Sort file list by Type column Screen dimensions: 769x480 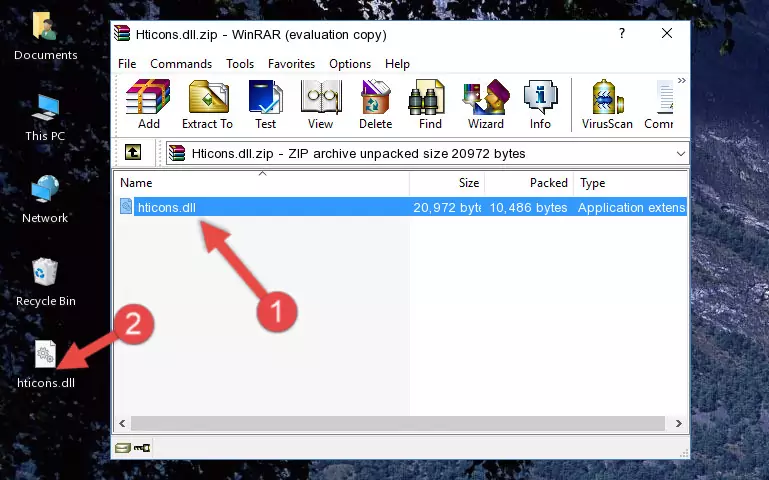631,183
